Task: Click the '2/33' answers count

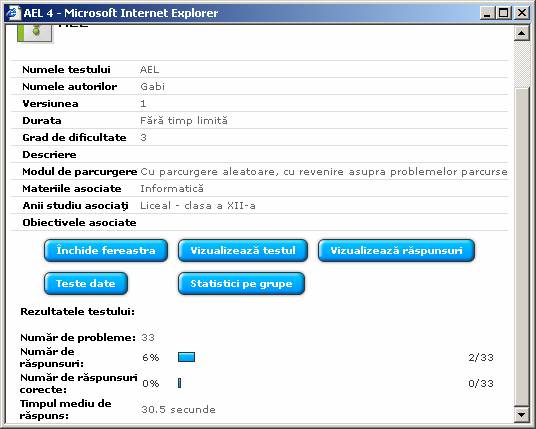Action: 481,358
